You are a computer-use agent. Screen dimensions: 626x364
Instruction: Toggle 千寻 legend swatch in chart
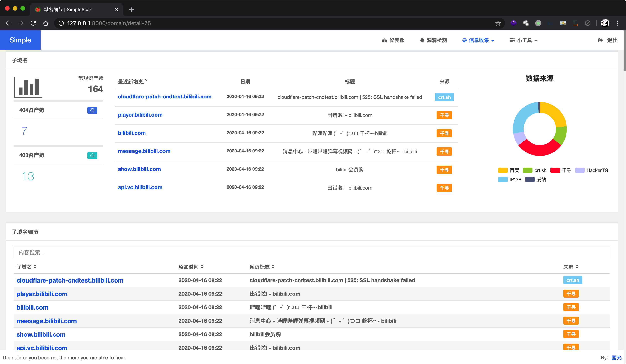pyautogui.click(x=555, y=170)
